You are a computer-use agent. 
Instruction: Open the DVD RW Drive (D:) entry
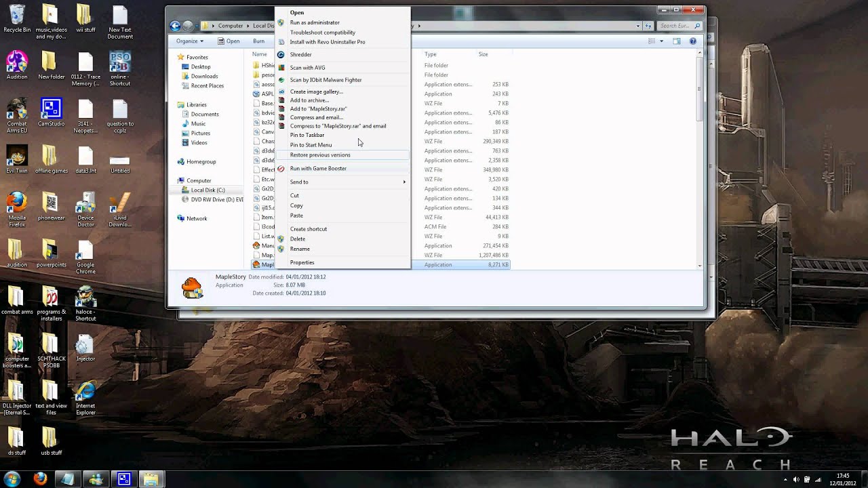tap(213, 199)
